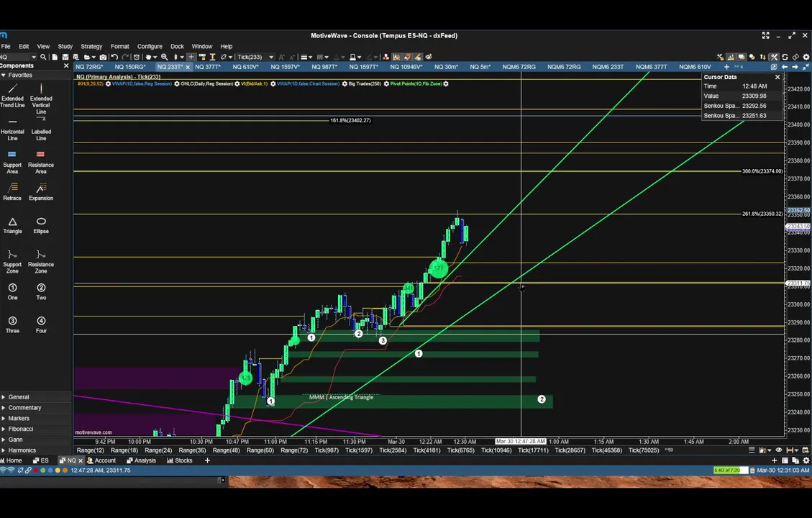This screenshot has height=518, width=812.
Task: Toggle the crosshair cursor button
Action: click(x=191, y=57)
